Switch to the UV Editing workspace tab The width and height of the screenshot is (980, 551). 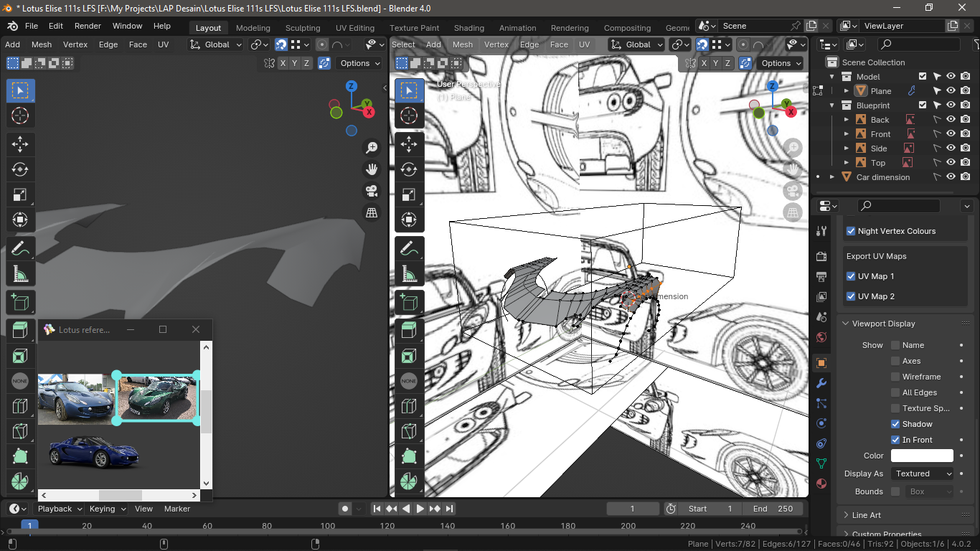355,28
